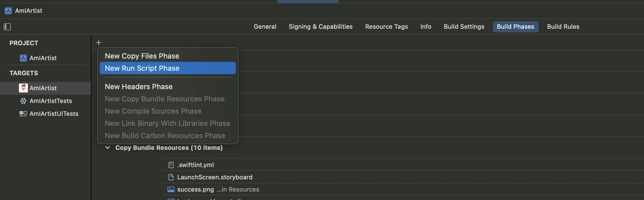Select the AmIArtistUITests target icon
Image resolution: width=644 pixels, height=200 pixels.
(23, 114)
